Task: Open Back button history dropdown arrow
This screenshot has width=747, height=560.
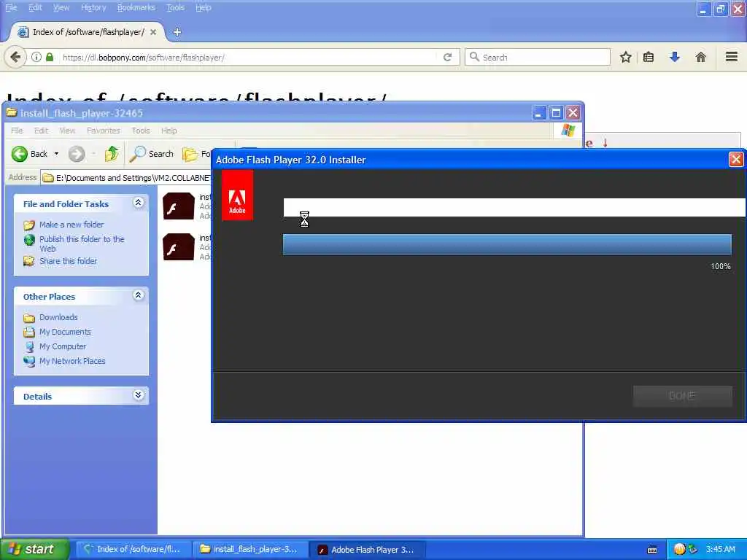Action: coord(56,154)
